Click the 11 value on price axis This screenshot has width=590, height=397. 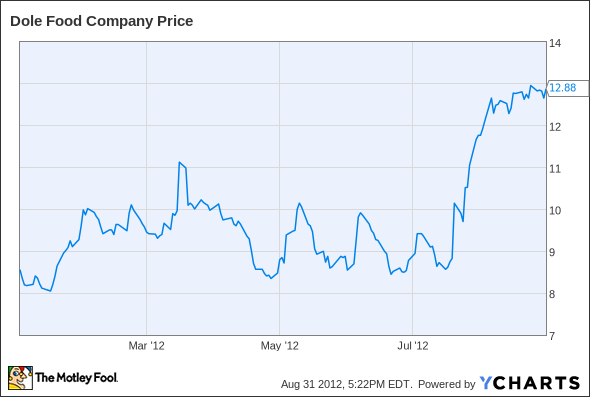click(555, 169)
